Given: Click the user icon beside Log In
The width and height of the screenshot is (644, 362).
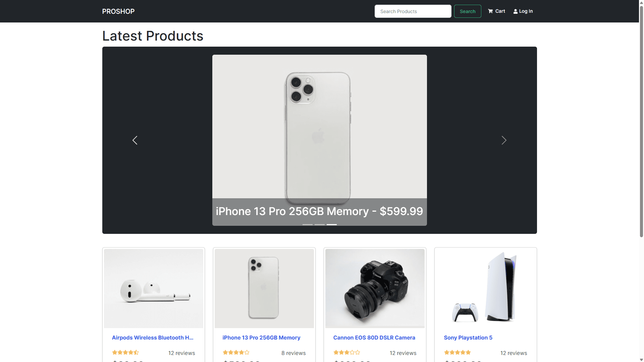Looking at the screenshot, I should (x=516, y=11).
